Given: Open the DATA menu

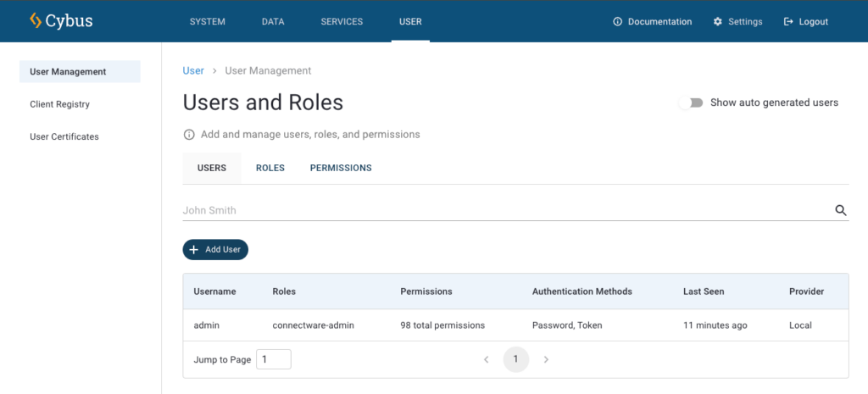Looking at the screenshot, I should [273, 21].
